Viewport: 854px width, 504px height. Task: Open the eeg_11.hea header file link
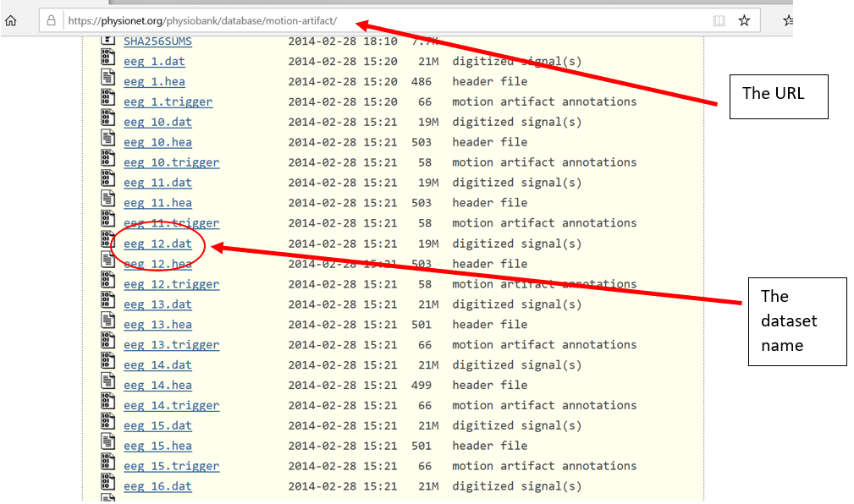coord(157,203)
